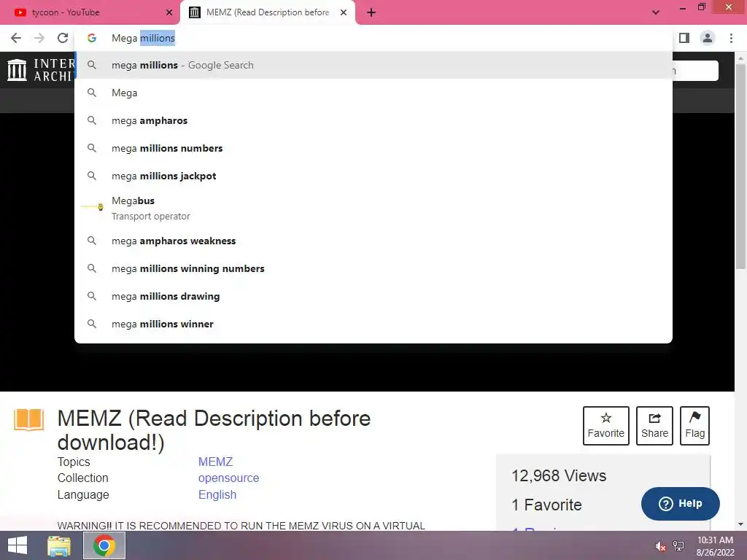Click the '1 Favorite' text

[546, 505]
